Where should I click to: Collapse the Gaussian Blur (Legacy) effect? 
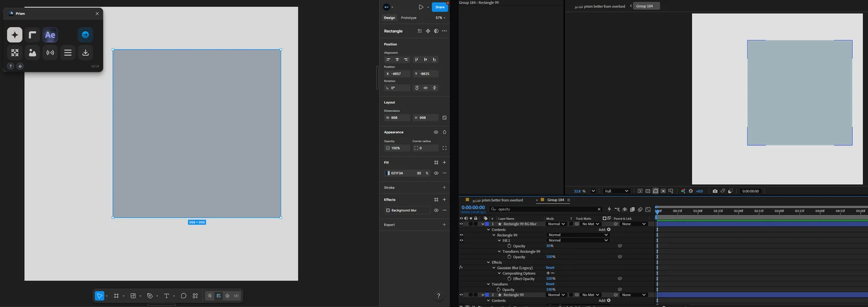494,268
